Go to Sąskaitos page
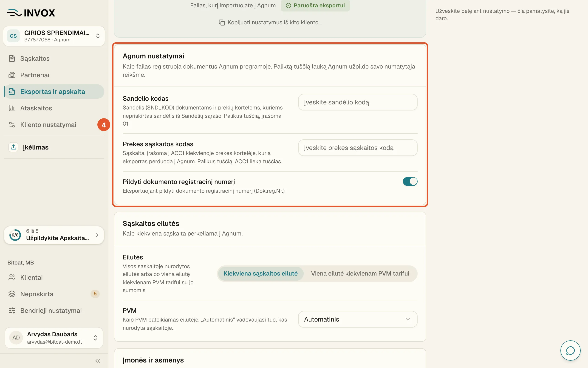 point(54,58)
